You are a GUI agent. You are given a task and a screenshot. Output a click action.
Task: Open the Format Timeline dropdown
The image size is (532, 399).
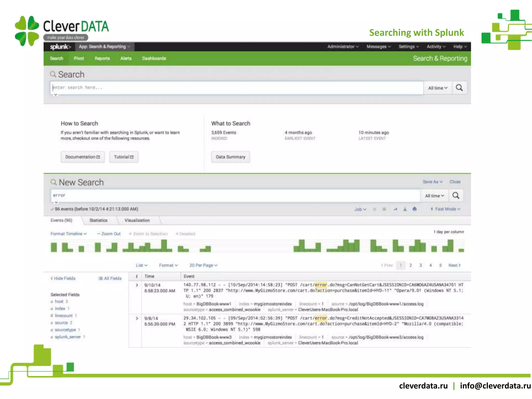pos(69,234)
